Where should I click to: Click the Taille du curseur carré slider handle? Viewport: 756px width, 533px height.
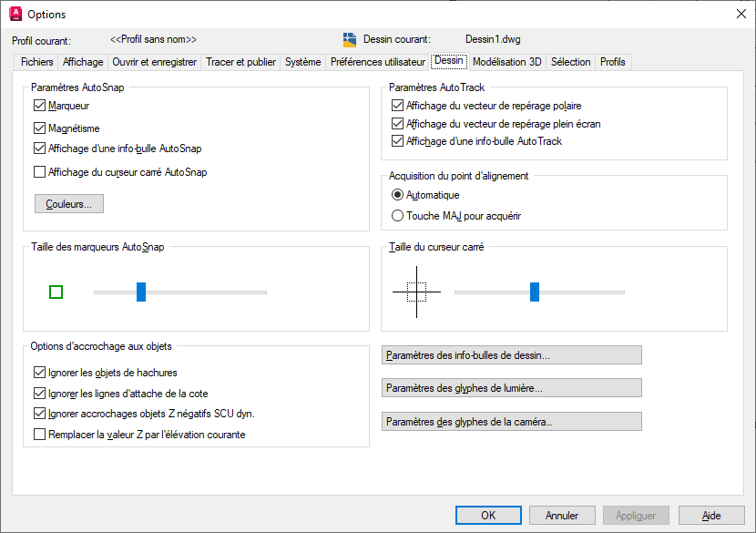[x=535, y=292]
